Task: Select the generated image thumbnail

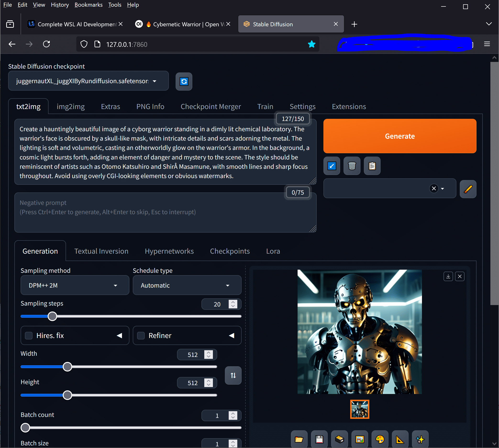Action: point(360,409)
